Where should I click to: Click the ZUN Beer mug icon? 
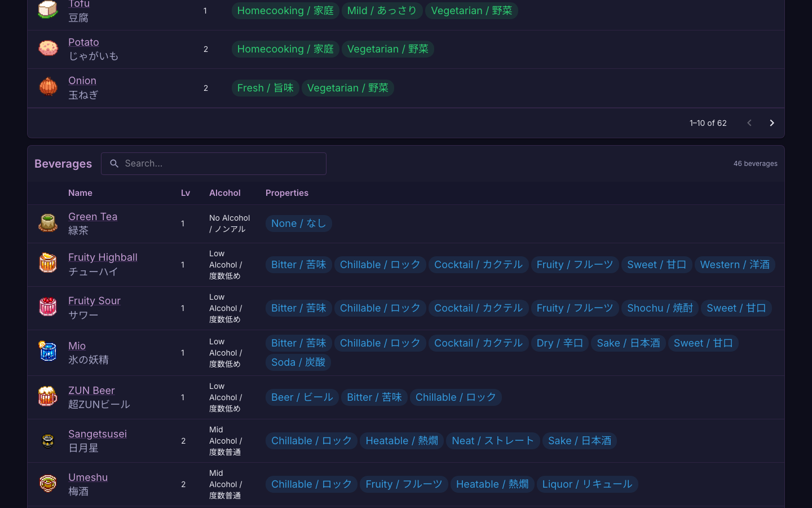pos(48,396)
